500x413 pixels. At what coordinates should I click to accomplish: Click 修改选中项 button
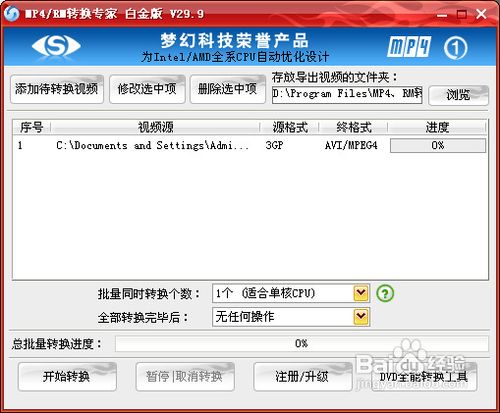pyautogui.click(x=147, y=89)
